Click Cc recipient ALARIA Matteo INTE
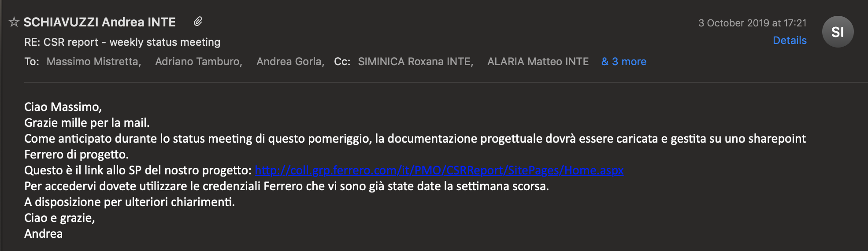The height and width of the screenshot is (251, 868). click(538, 62)
